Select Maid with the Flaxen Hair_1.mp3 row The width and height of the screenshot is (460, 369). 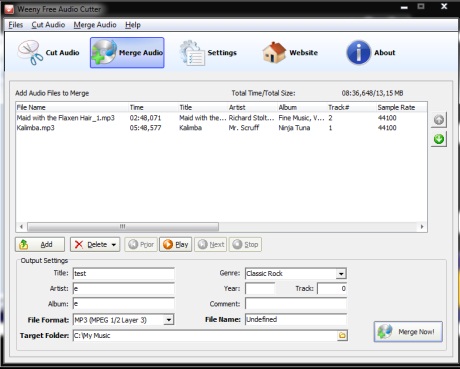pyautogui.click(x=221, y=118)
